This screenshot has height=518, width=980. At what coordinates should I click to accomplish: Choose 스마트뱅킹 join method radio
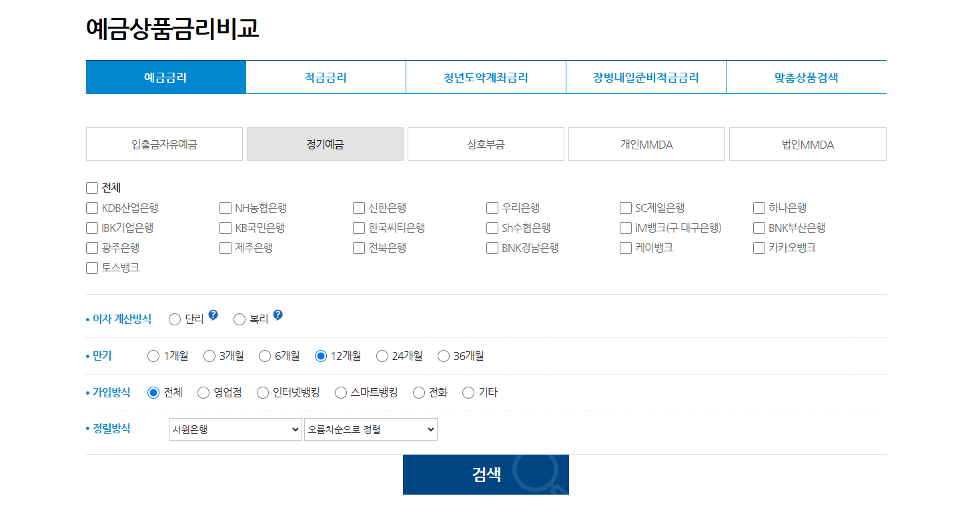click(341, 393)
